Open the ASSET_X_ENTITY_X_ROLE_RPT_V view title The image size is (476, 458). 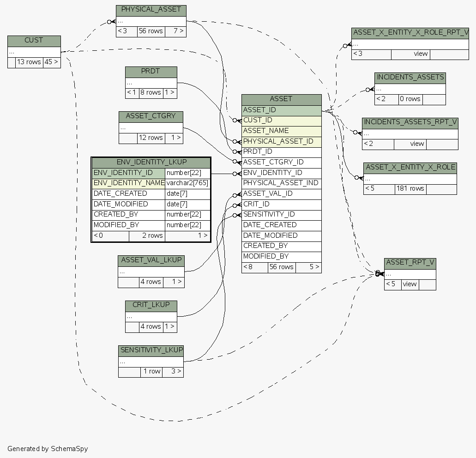(410, 33)
